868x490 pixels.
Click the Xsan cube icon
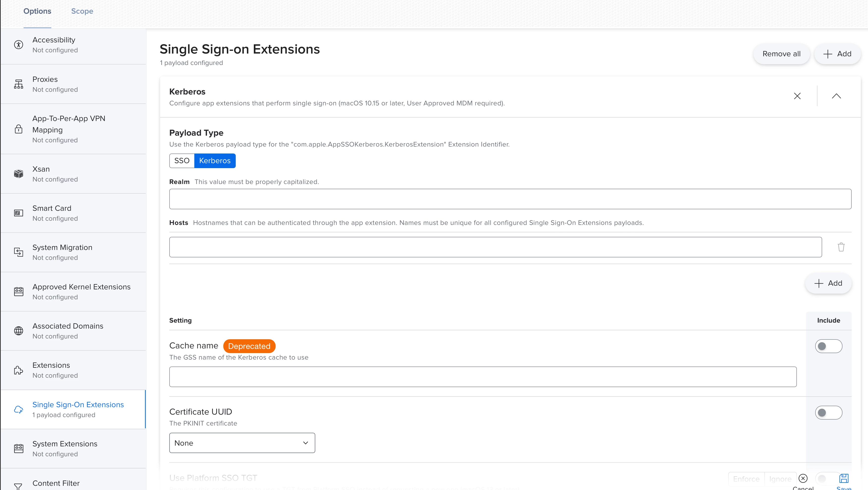[x=19, y=174]
